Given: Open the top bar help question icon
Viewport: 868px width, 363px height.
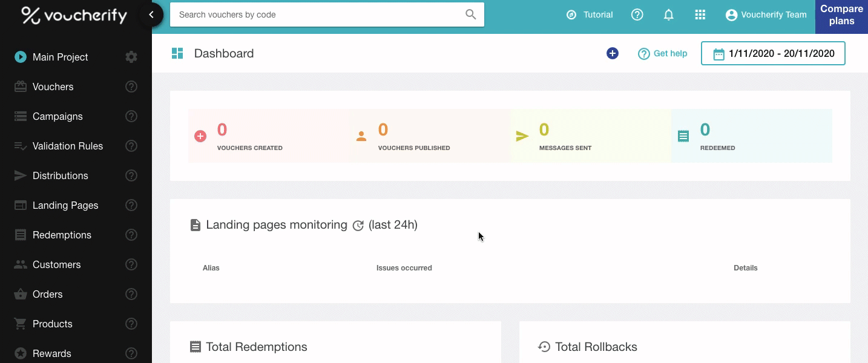Looking at the screenshot, I should coord(637,15).
